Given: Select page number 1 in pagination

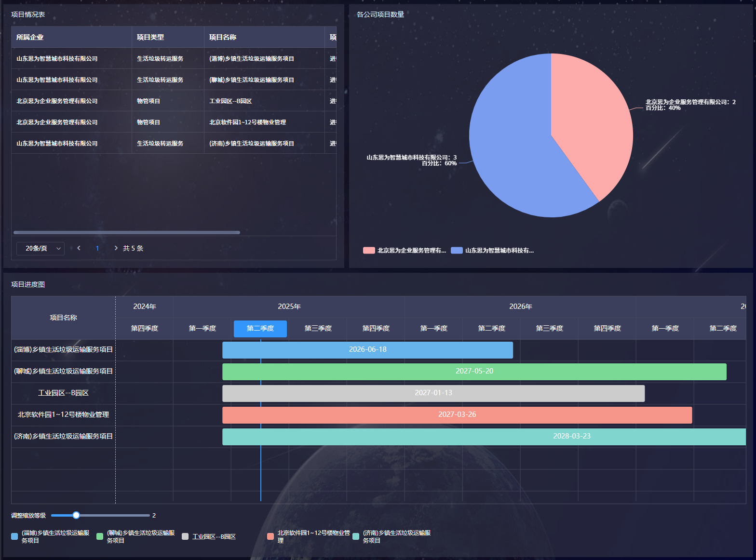Looking at the screenshot, I should click(x=97, y=248).
